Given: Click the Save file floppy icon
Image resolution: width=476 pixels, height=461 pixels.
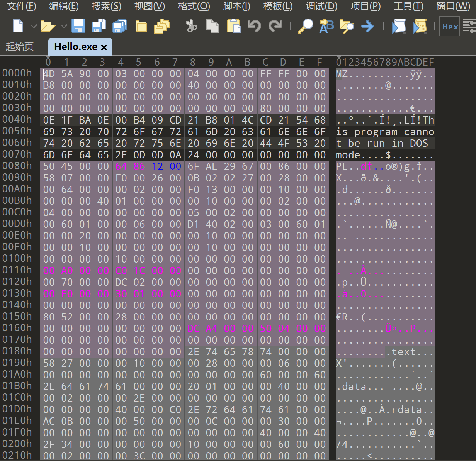Looking at the screenshot, I should point(78,26).
